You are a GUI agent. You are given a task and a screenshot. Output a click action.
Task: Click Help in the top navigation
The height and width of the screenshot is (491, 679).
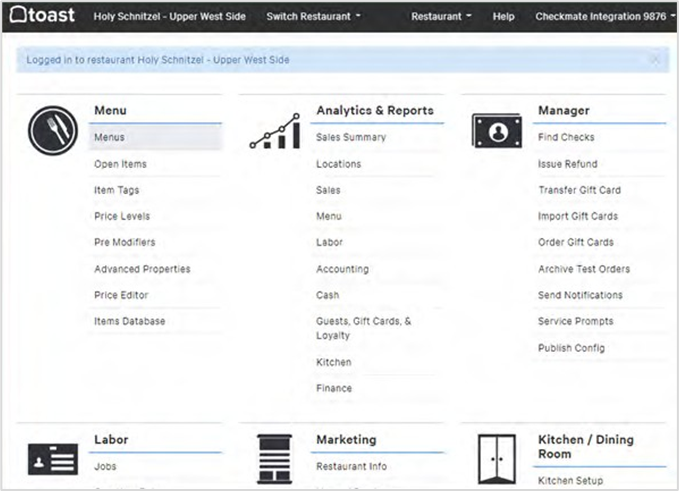(x=504, y=17)
